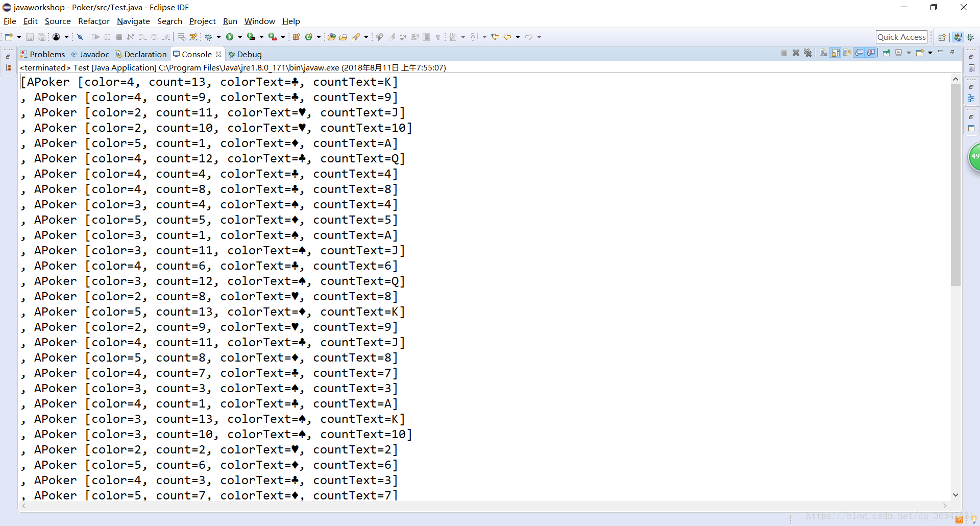Click Remove Launch X in Console toolbar

pyautogui.click(x=796, y=53)
